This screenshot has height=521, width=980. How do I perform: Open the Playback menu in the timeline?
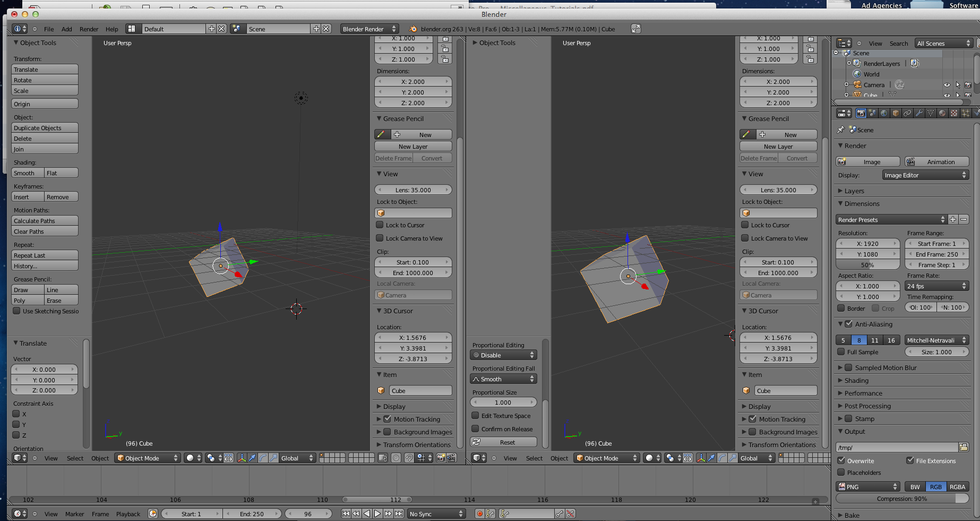pos(128,514)
